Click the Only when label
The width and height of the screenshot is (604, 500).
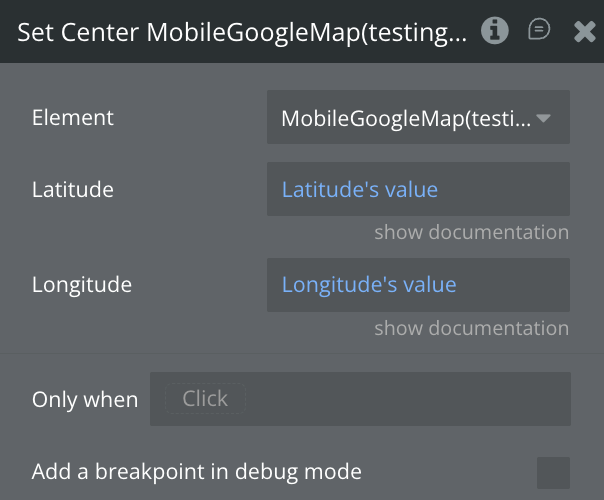point(85,399)
